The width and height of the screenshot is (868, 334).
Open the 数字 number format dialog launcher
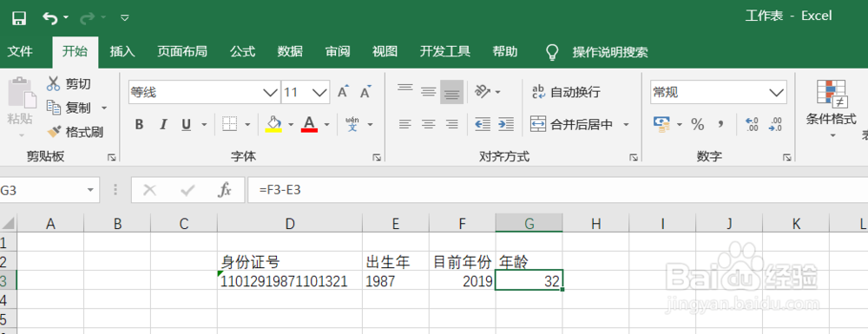coord(786,158)
